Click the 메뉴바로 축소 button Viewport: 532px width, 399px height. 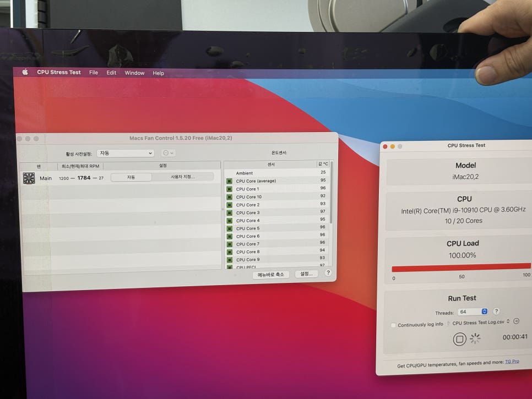click(x=271, y=275)
